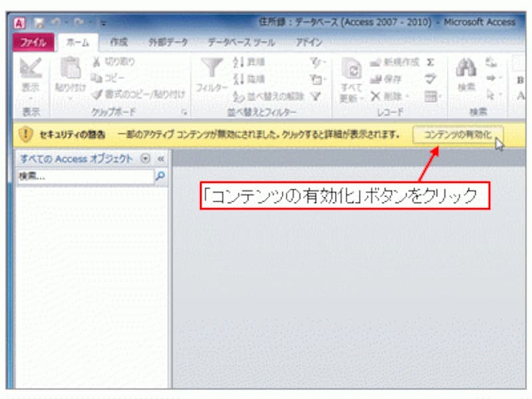532x399 pixels.
Task: Click the spelling check icon
Action: (x=430, y=79)
